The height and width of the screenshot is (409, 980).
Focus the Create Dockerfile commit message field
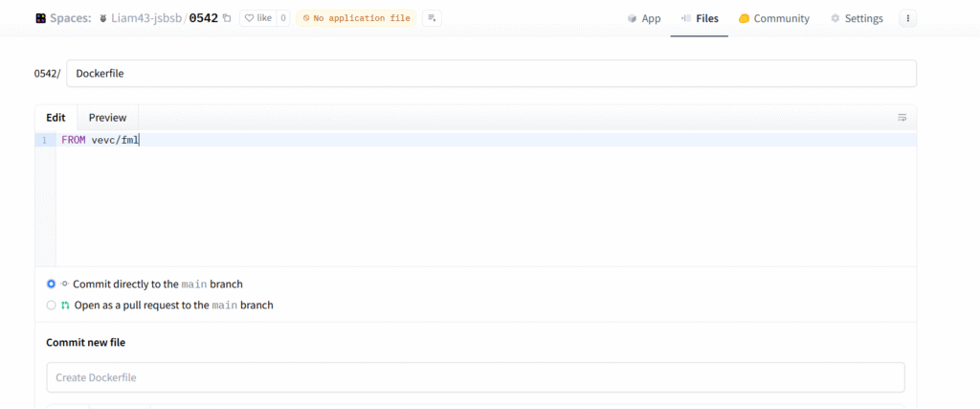click(x=476, y=377)
